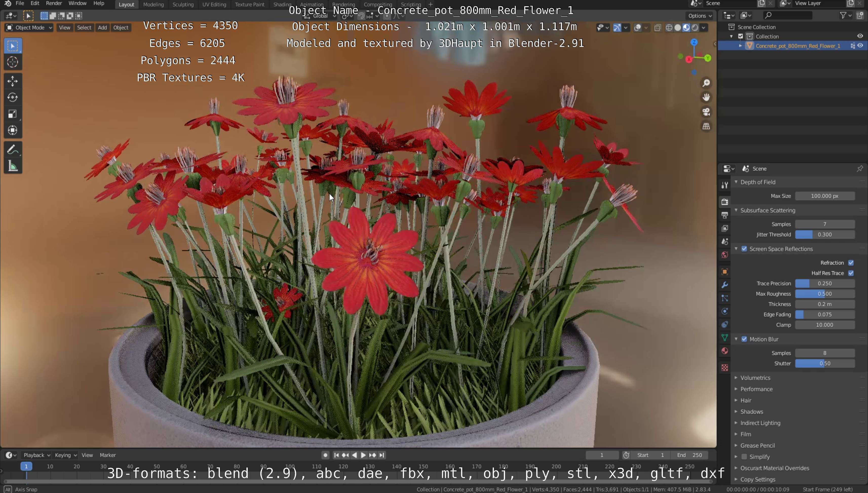Pin the Scene properties panel

(860, 169)
